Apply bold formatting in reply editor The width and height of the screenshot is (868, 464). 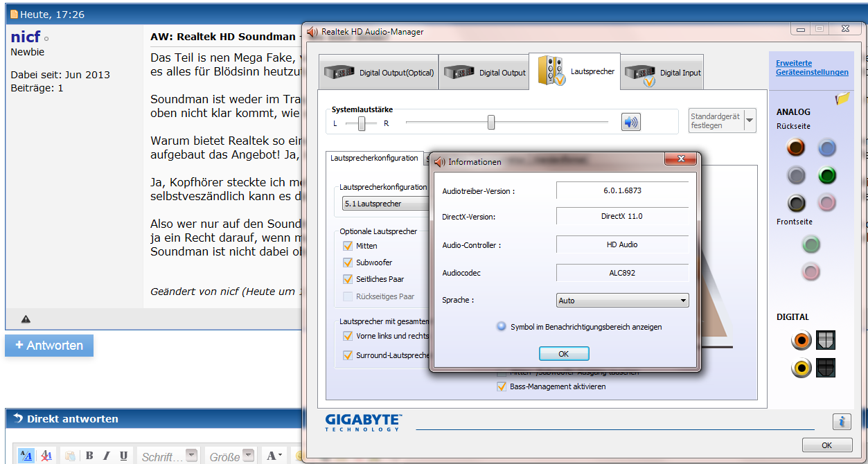89,456
